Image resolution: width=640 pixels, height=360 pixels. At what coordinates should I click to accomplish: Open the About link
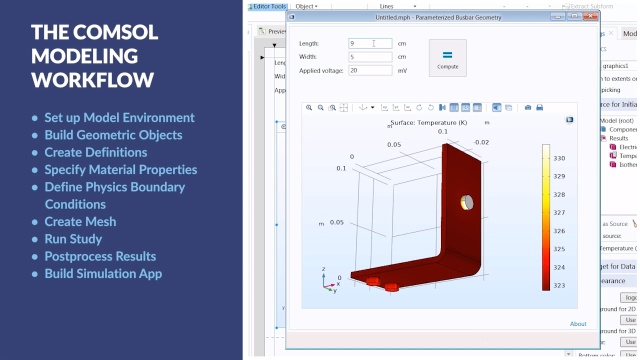[578, 324]
